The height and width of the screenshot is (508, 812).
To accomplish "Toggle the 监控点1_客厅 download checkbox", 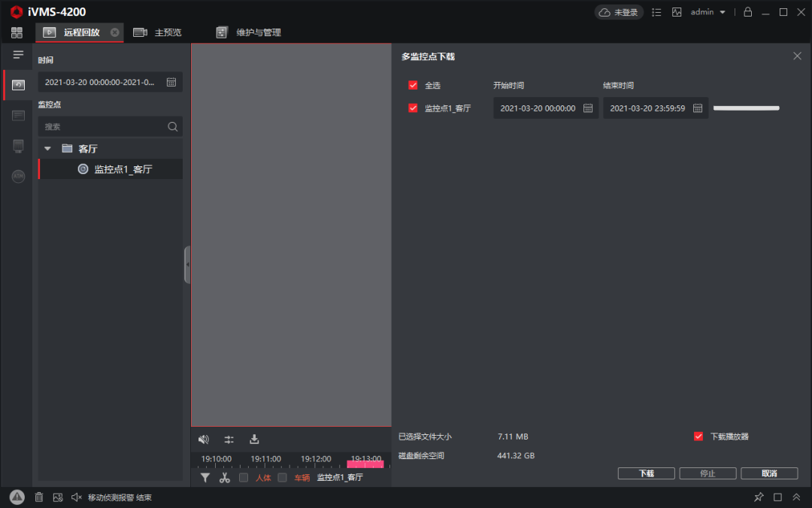I will (413, 108).
